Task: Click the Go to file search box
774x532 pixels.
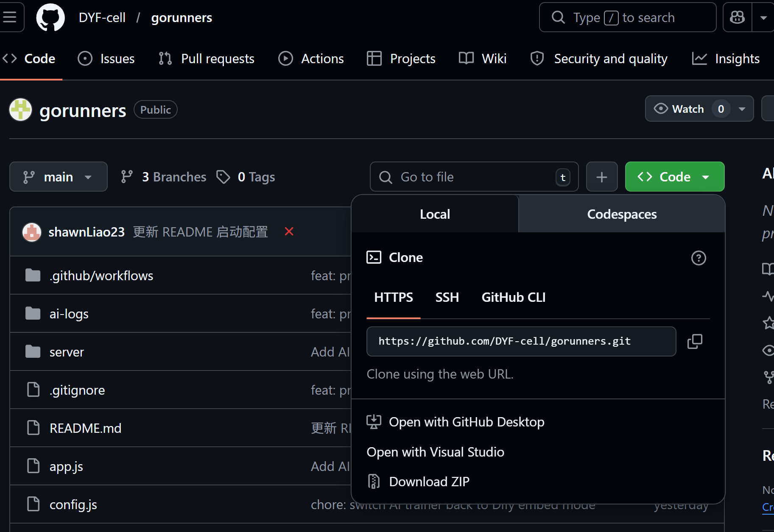Action: (474, 177)
